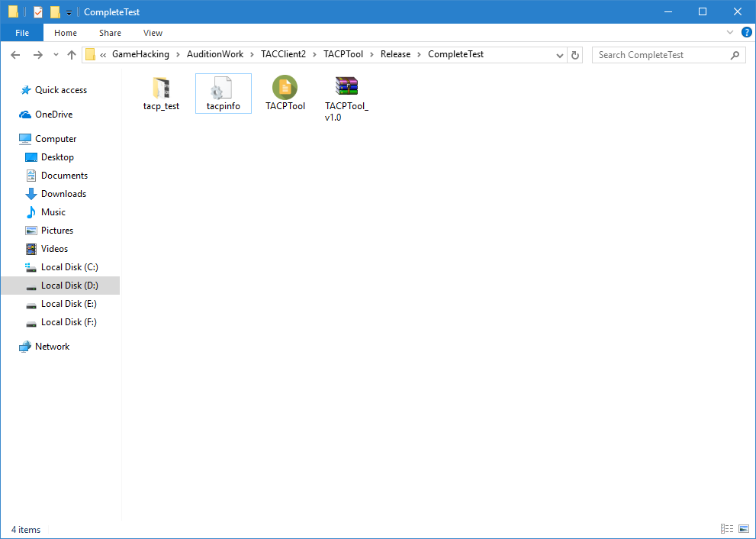
Task: Go to Downloads in navigation pane
Action: point(63,194)
